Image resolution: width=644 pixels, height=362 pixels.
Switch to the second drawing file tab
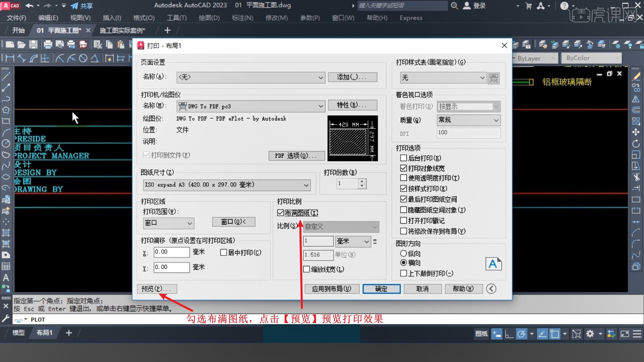click(x=122, y=31)
